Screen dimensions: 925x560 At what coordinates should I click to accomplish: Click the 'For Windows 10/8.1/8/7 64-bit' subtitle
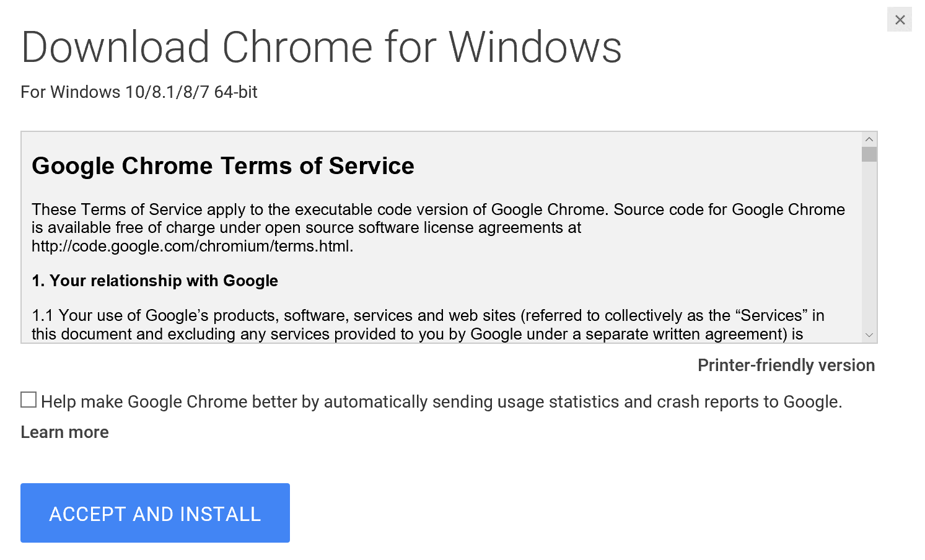[x=139, y=92]
